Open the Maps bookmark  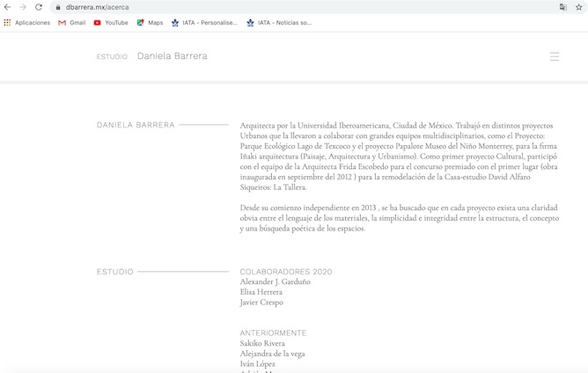coord(150,23)
